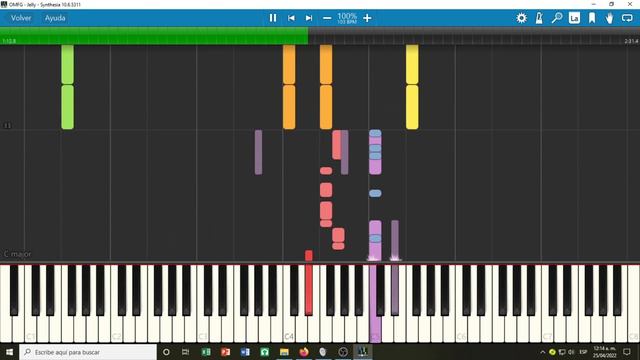Screen dimensions: 640x360
Task: Open the hand selection icon
Action: point(609,18)
